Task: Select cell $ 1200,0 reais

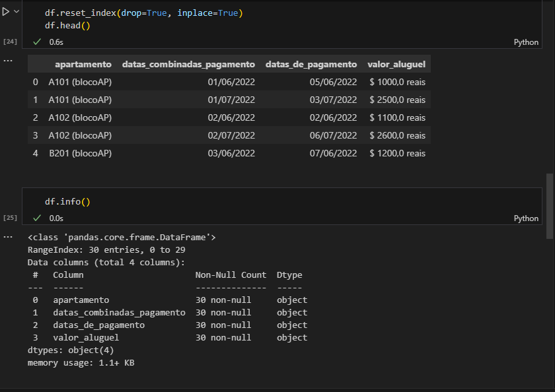Action: (398, 153)
